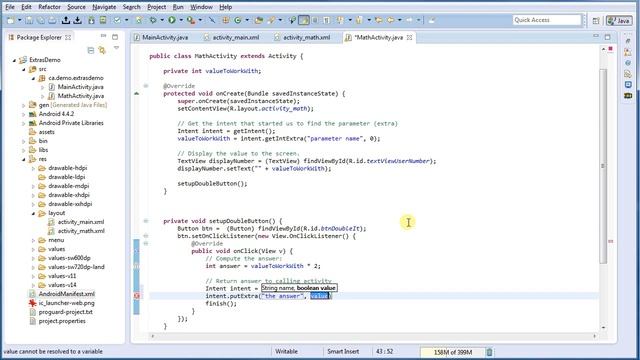
Task: Click the Debug bug toolbar icon
Action: click(x=153, y=20)
